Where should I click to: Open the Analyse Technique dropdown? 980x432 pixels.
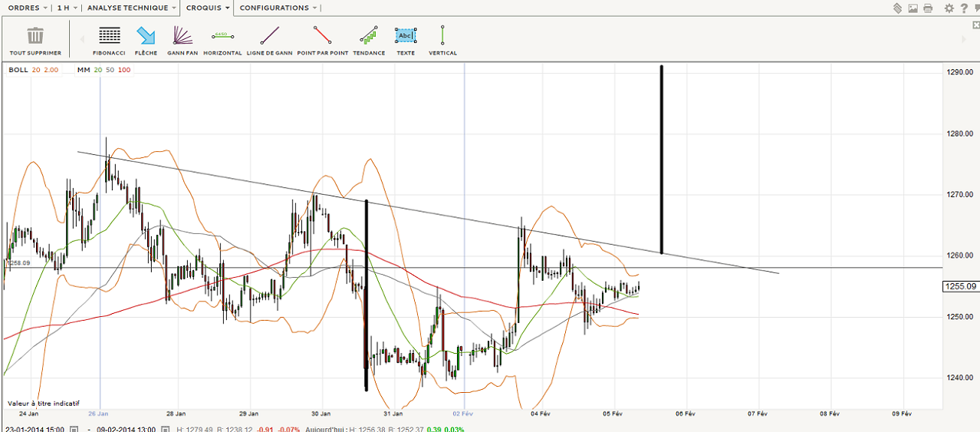(x=131, y=8)
